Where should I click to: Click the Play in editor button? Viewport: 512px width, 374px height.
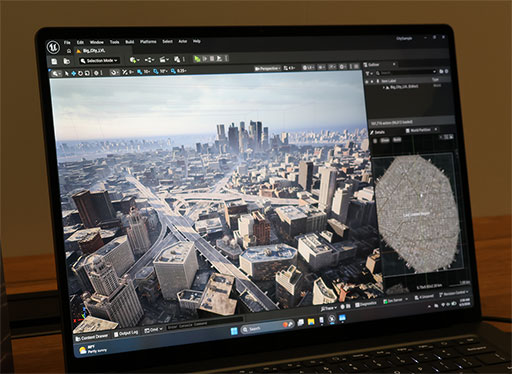tap(197, 59)
